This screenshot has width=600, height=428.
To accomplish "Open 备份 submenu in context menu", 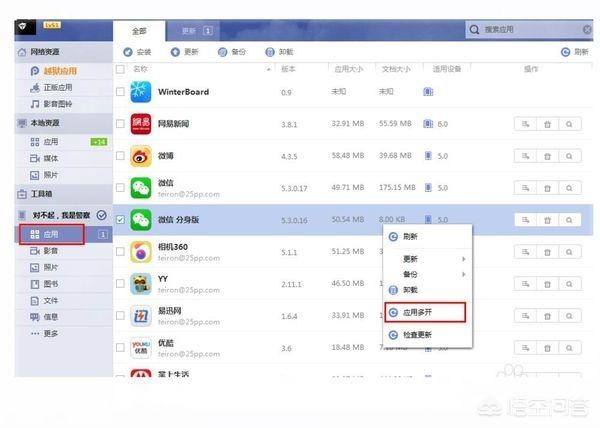I will [428, 274].
